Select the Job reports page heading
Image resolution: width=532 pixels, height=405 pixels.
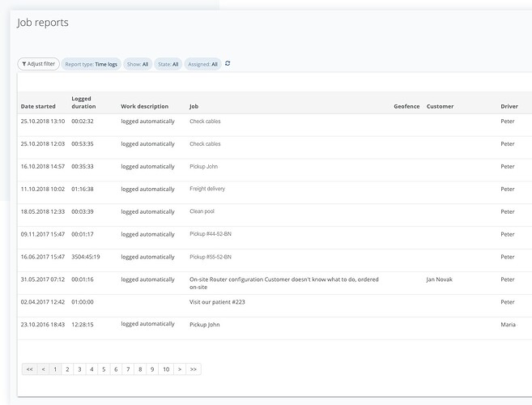point(43,23)
